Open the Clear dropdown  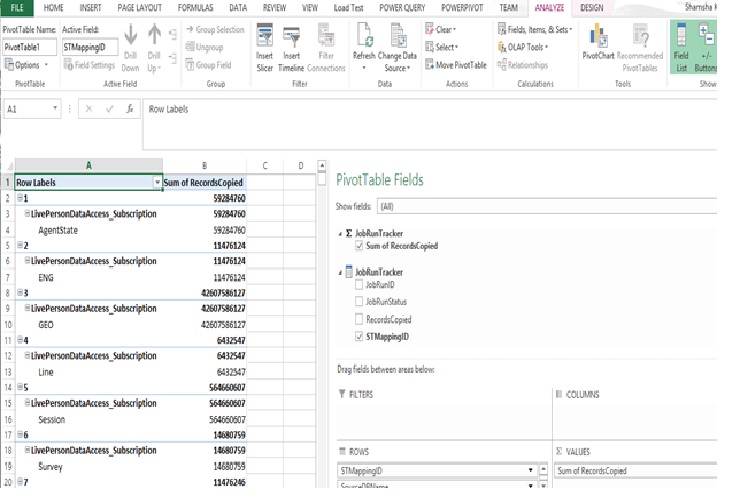455,30
